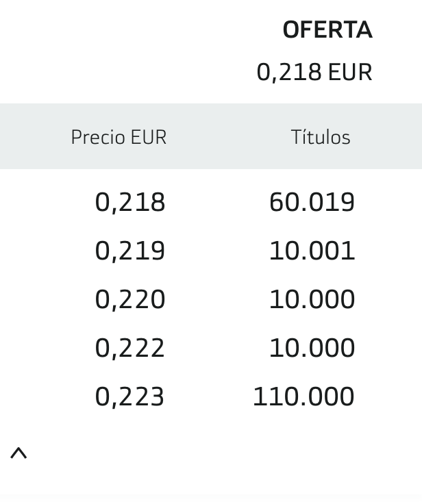Viewport: 422px width, 504px height.
Task: Select the 60.019 titles quantity
Action: (x=312, y=203)
